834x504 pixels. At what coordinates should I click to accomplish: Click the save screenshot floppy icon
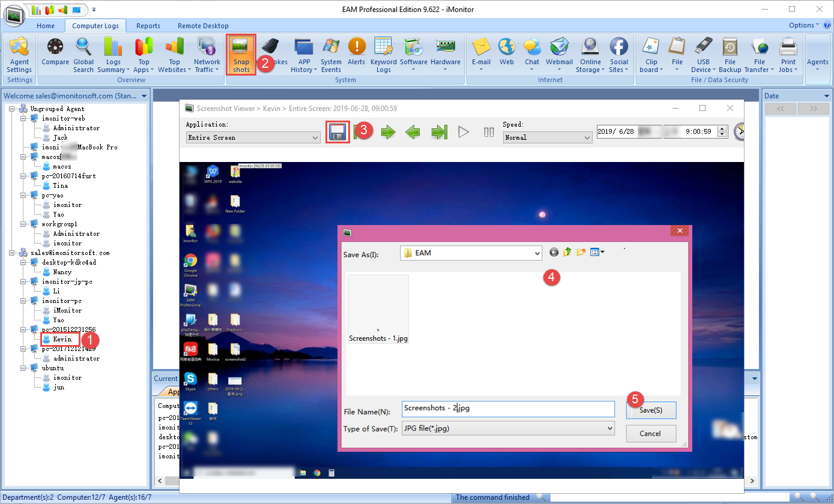339,132
